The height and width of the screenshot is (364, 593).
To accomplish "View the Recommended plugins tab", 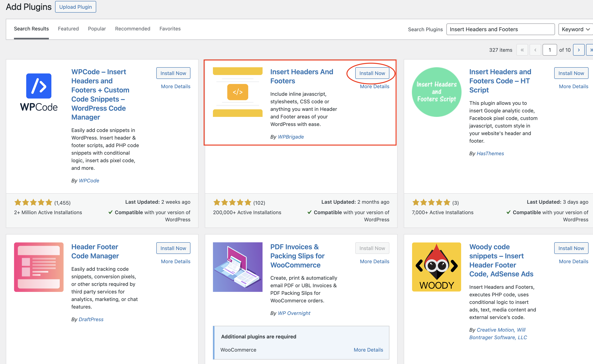I will pyautogui.click(x=132, y=29).
